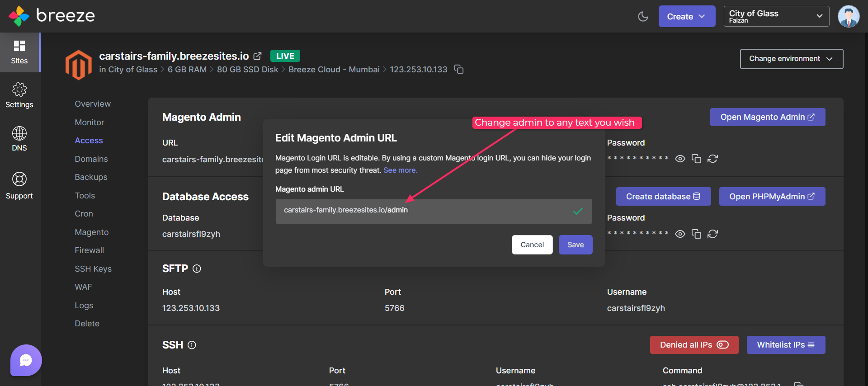This screenshot has height=386, width=868.
Task: Cancel editing Magento admin URL
Action: 532,245
